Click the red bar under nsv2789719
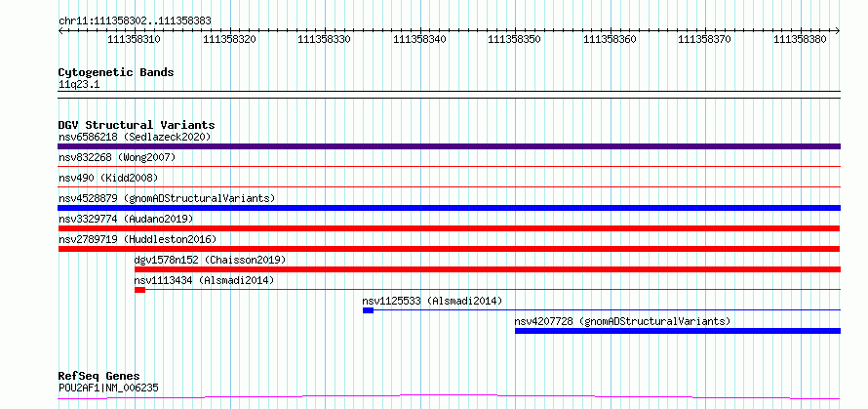868x409 pixels. pyautogui.click(x=449, y=249)
